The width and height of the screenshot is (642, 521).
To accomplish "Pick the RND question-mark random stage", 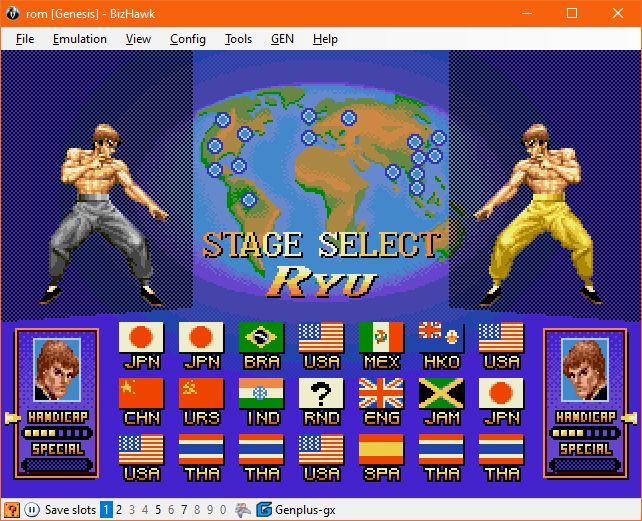I will coord(321,393).
